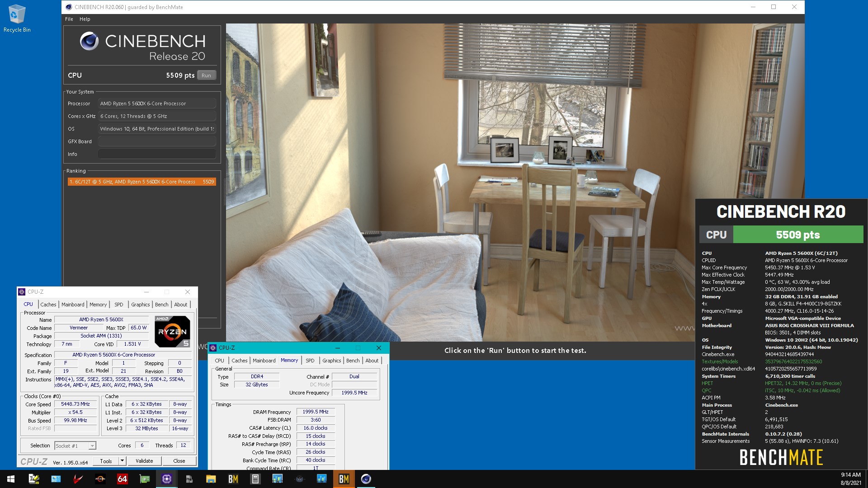Open Graphics tab in CPU-Z Memory window
The width and height of the screenshot is (868, 488).
coord(332,361)
